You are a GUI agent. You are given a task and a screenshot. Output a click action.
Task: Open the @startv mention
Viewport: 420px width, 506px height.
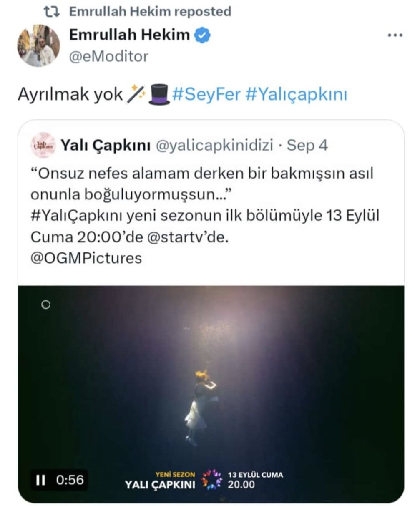point(176,237)
